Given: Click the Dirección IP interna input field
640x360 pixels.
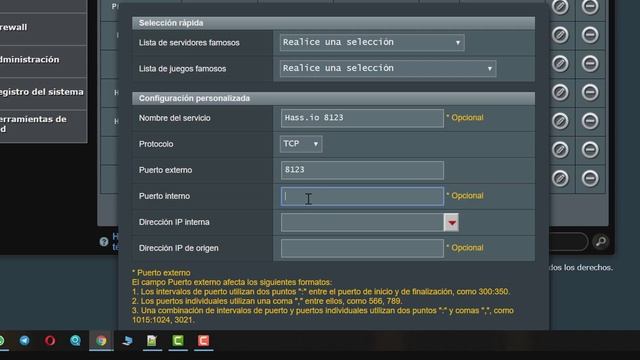Looking at the screenshot, I should coord(362,222).
